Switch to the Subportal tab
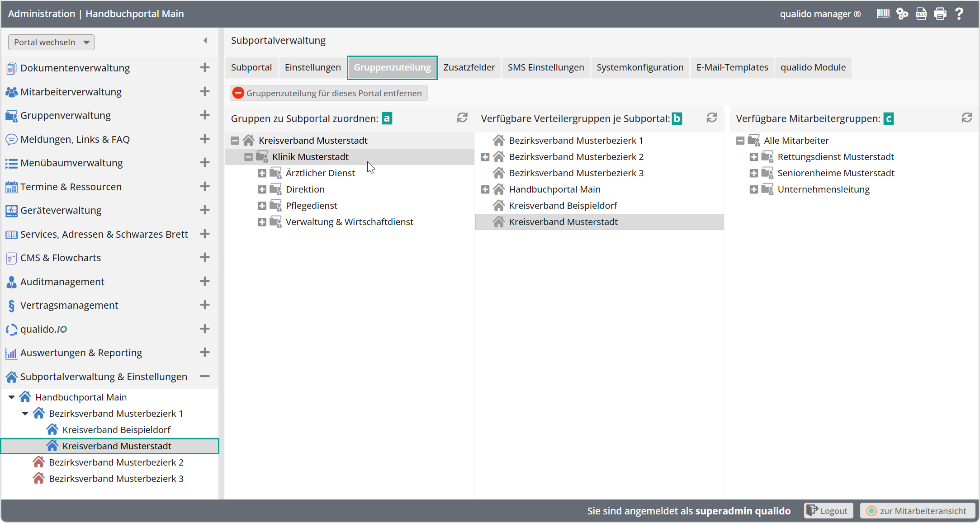980x523 pixels. click(x=251, y=67)
